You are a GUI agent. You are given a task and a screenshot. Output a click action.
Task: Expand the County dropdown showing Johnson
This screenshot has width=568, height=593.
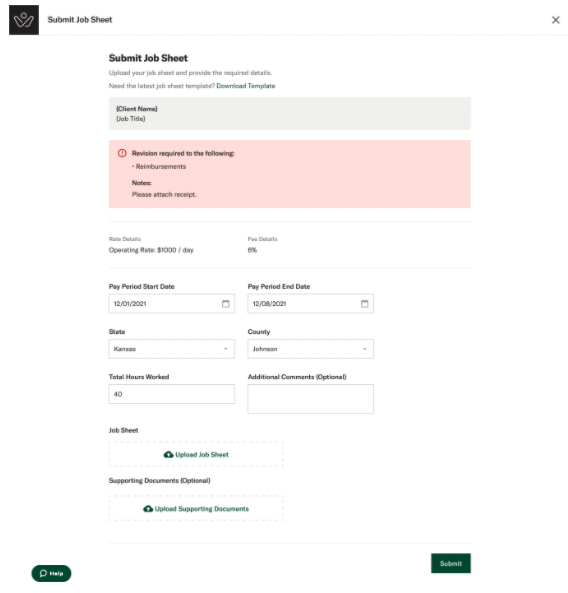coord(310,349)
